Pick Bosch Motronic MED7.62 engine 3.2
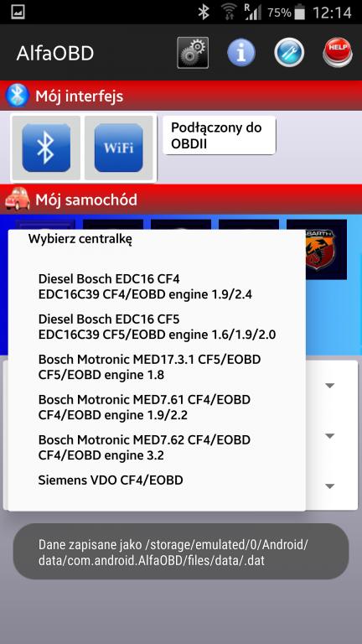Image resolution: width=362 pixels, height=644 pixels. pyautogui.click(x=157, y=448)
